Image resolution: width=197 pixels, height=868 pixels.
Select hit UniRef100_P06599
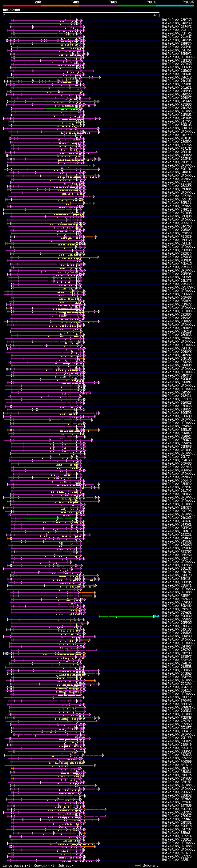click(177, 761)
